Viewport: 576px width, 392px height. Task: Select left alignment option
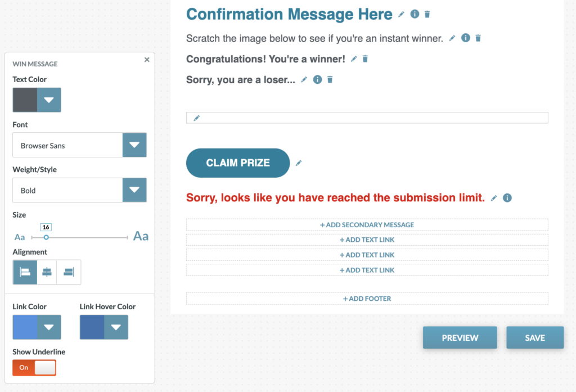(25, 272)
